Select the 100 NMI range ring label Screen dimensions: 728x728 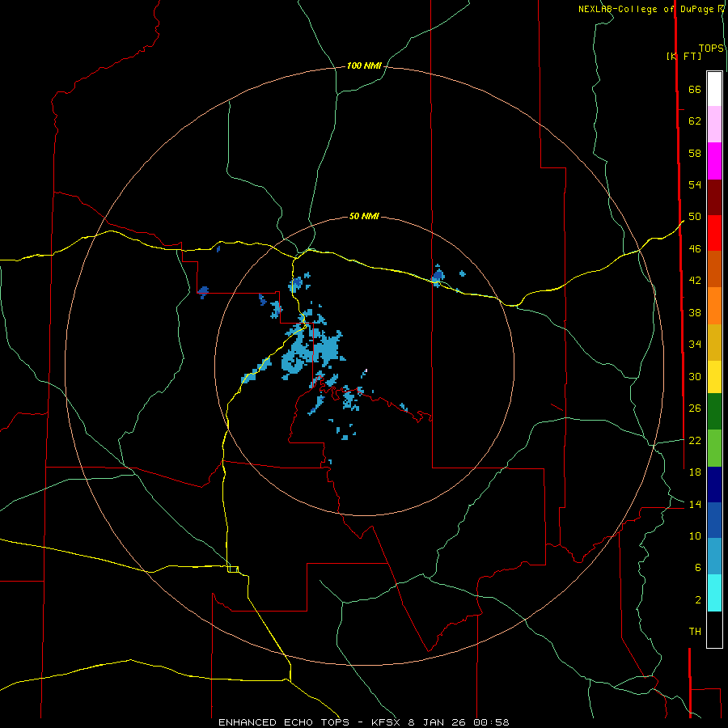(x=364, y=66)
